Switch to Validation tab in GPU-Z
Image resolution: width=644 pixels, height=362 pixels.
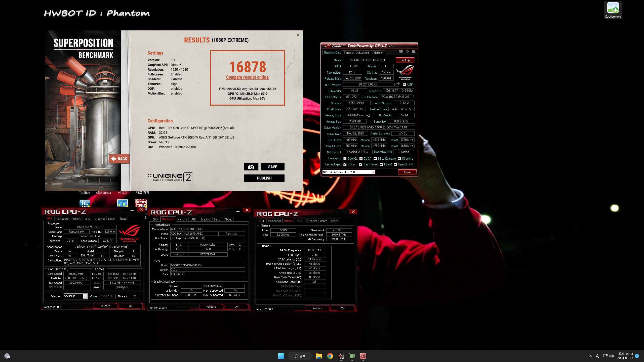coord(378,53)
